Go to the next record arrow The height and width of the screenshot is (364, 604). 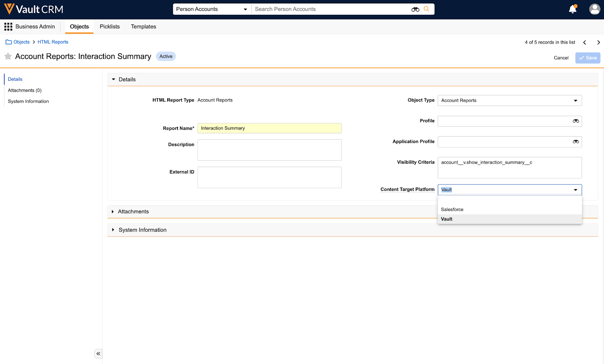pyautogui.click(x=598, y=43)
